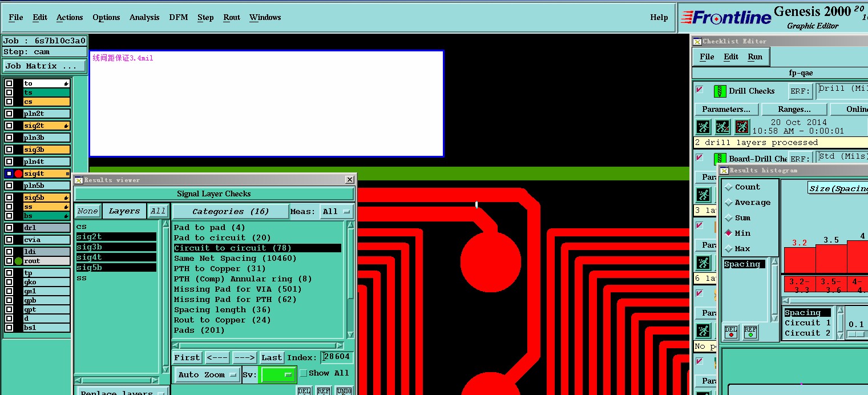
Task: Open the Rout menu
Action: [232, 17]
